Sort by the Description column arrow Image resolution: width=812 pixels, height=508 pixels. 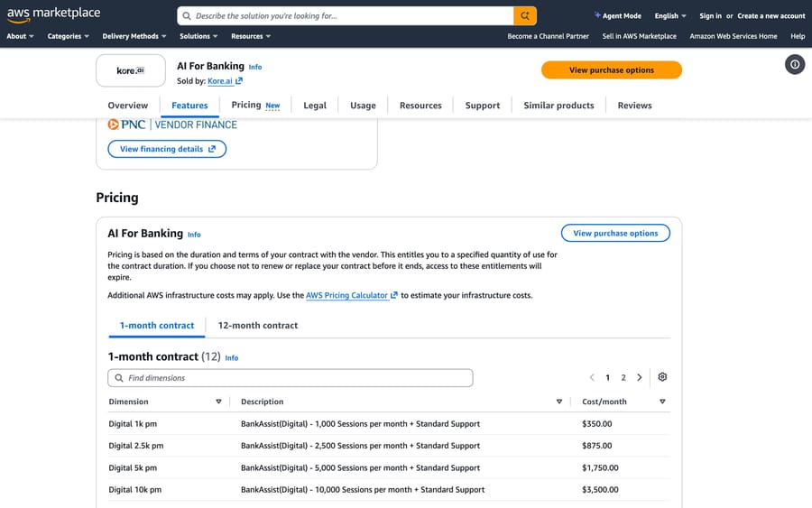tap(559, 402)
